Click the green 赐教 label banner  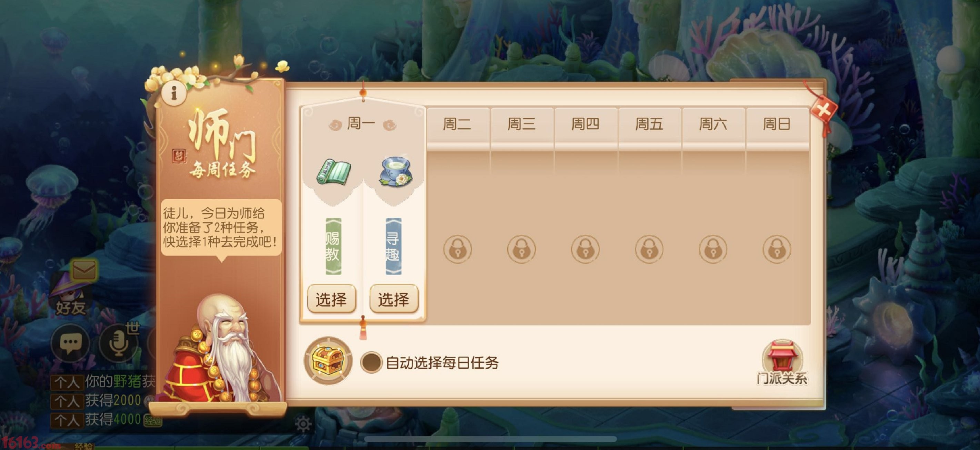(333, 246)
